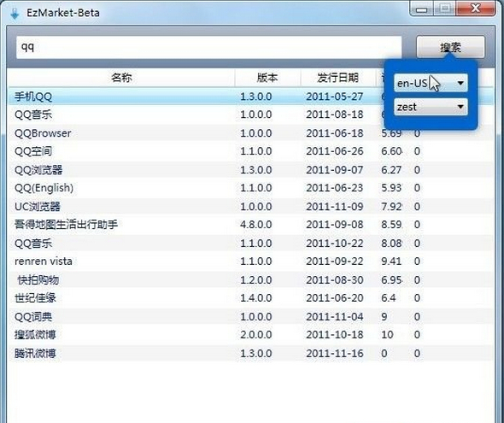Image resolution: width=504 pixels, height=423 pixels.
Task: Click version 1.2.0.0 cell
Action: pyautogui.click(x=256, y=280)
